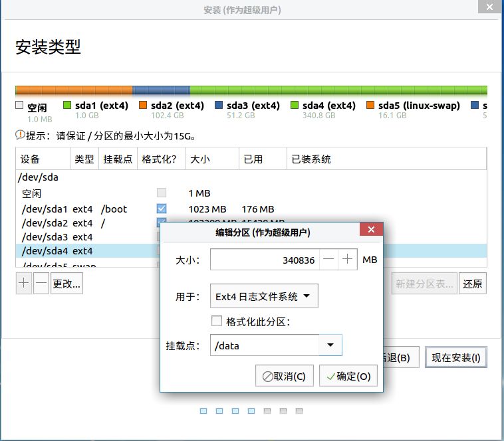The image size is (504, 441).
Task: Enable format this partition checkbox
Action: [217, 321]
